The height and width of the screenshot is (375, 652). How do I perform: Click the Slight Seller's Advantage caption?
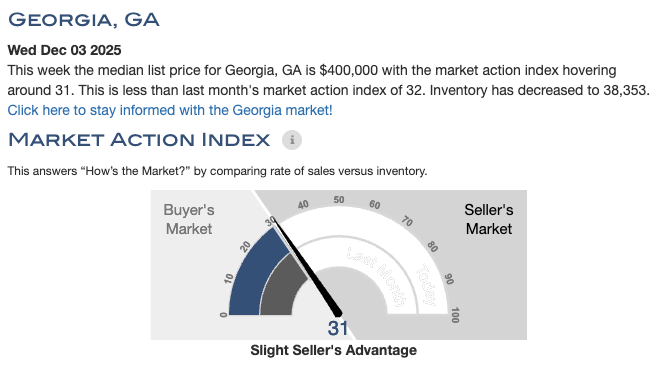click(333, 350)
